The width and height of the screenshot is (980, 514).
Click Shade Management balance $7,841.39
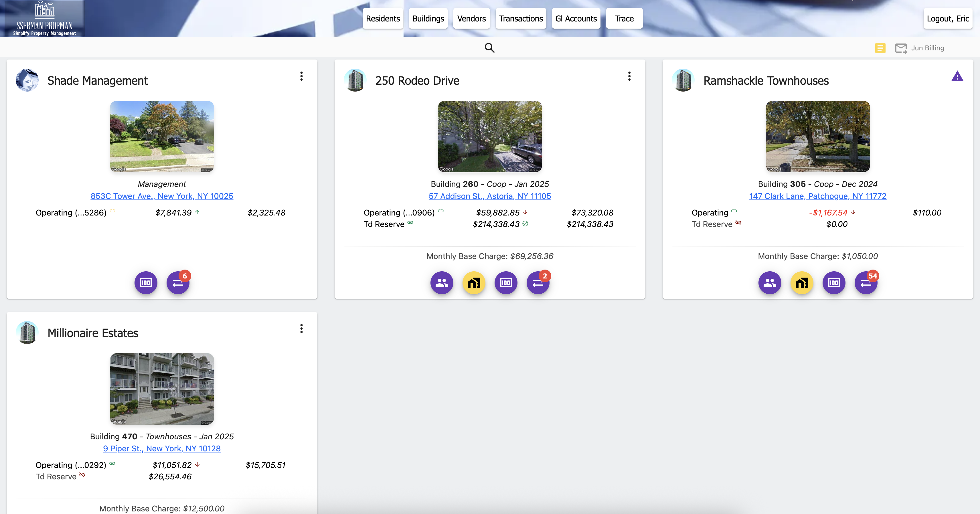click(173, 213)
